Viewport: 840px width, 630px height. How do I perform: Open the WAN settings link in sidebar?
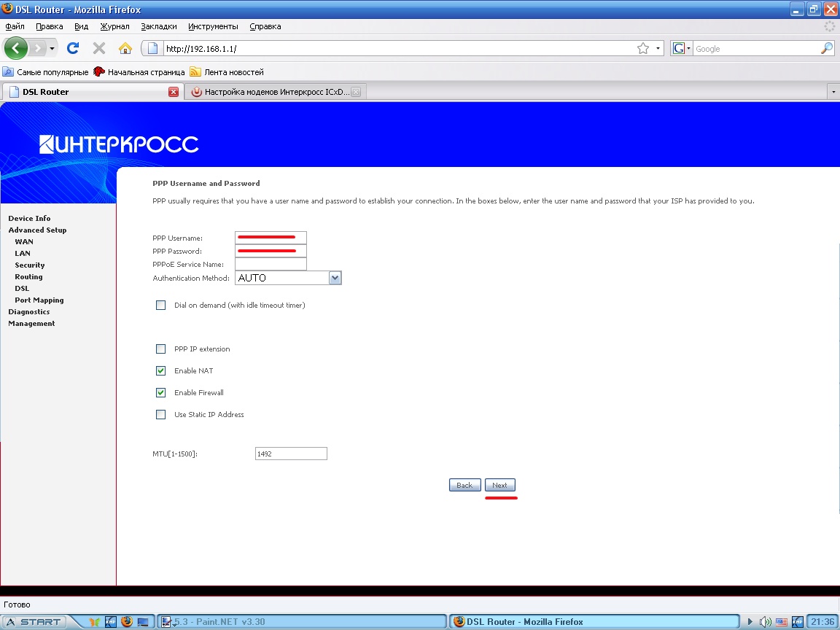pos(24,242)
